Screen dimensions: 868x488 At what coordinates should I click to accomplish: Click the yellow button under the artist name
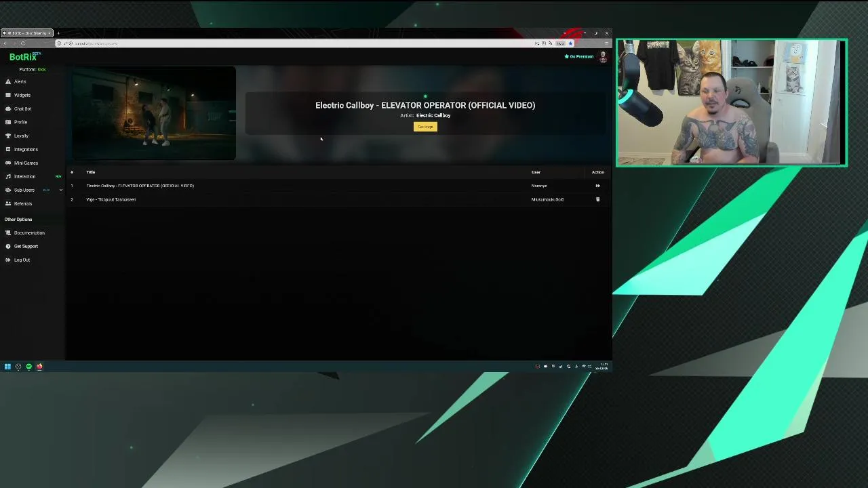pos(425,127)
